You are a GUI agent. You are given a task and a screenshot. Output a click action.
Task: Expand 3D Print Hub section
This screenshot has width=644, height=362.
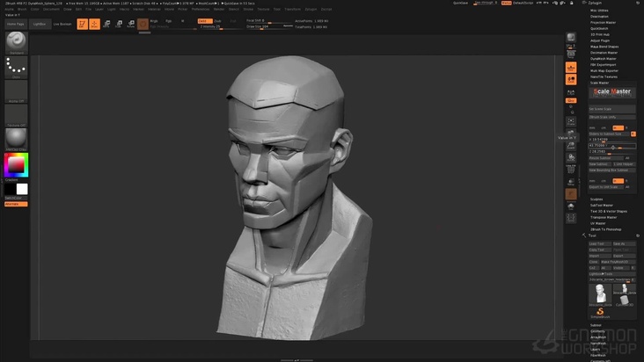point(600,35)
